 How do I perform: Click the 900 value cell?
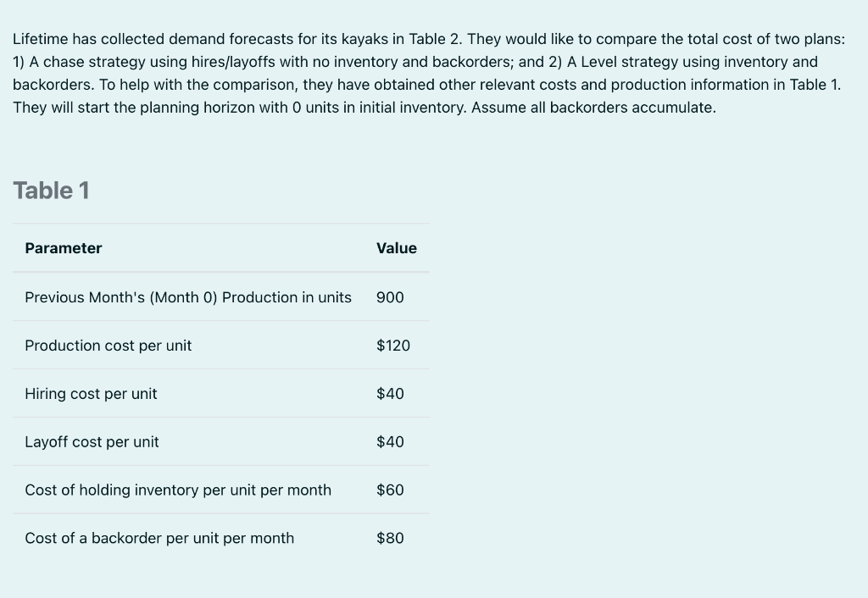coord(390,297)
